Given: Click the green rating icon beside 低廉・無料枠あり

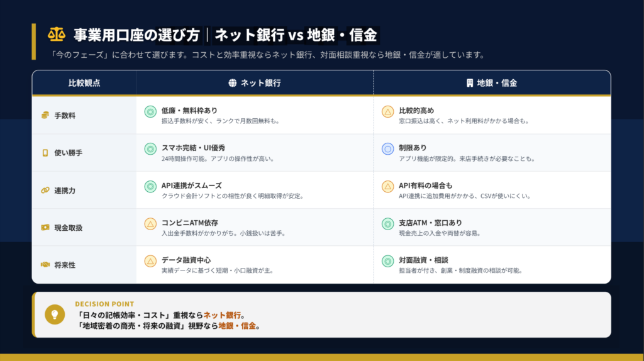Looking at the screenshot, I should [150, 112].
